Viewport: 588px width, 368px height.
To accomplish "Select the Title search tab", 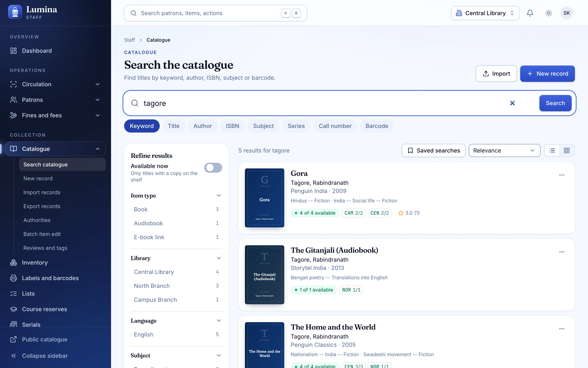I will coord(174,126).
